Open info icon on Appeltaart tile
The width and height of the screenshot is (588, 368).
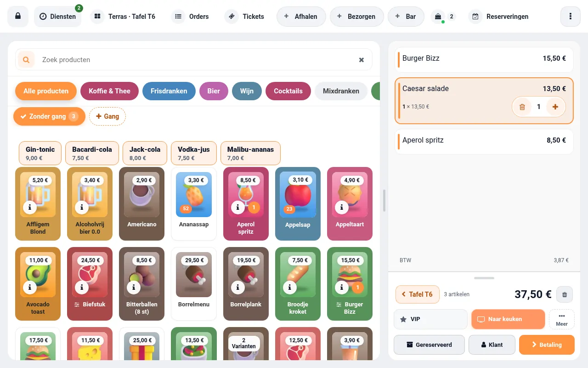tap(342, 207)
